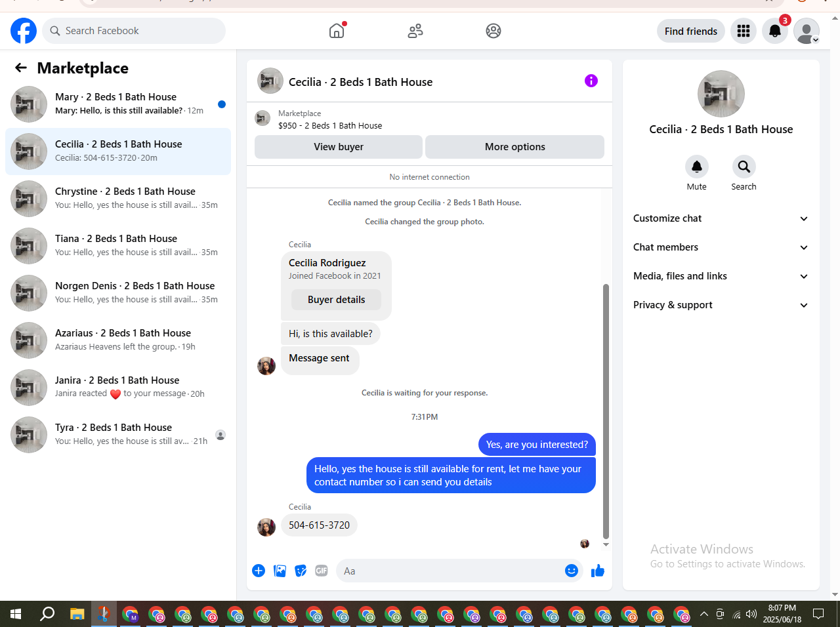Mute the Cecilia conversation
This screenshot has width=840, height=627.
(x=697, y=167)
